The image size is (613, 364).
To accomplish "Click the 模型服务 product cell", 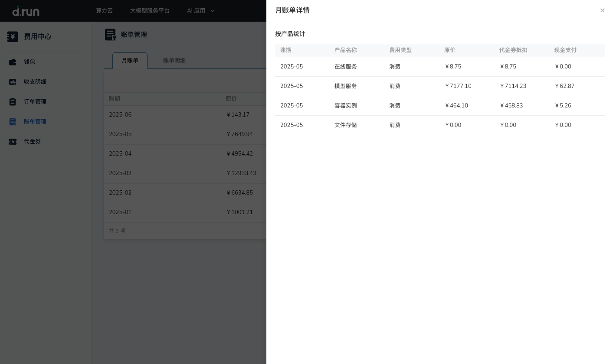I will pyautogui.click(x=346, y=86).
